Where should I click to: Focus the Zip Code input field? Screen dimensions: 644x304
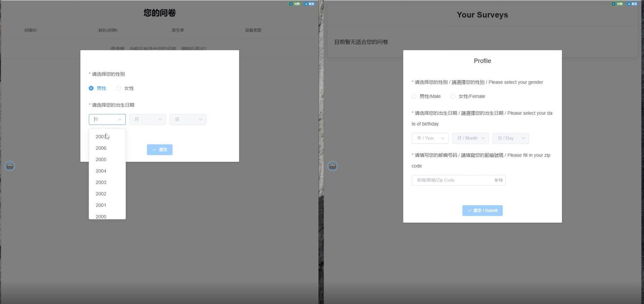(x=459, y=180)
